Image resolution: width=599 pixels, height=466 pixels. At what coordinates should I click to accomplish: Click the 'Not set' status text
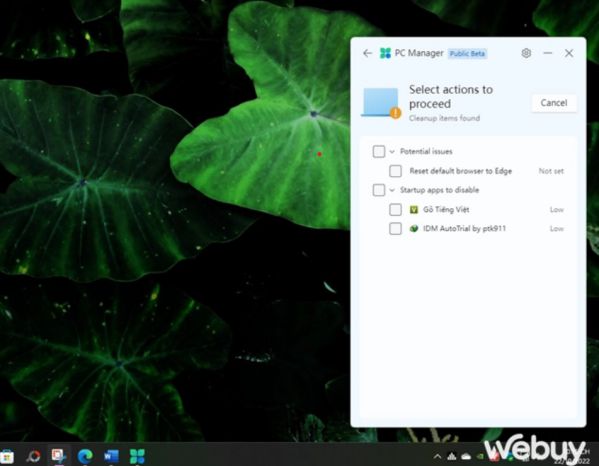[551, 171]
